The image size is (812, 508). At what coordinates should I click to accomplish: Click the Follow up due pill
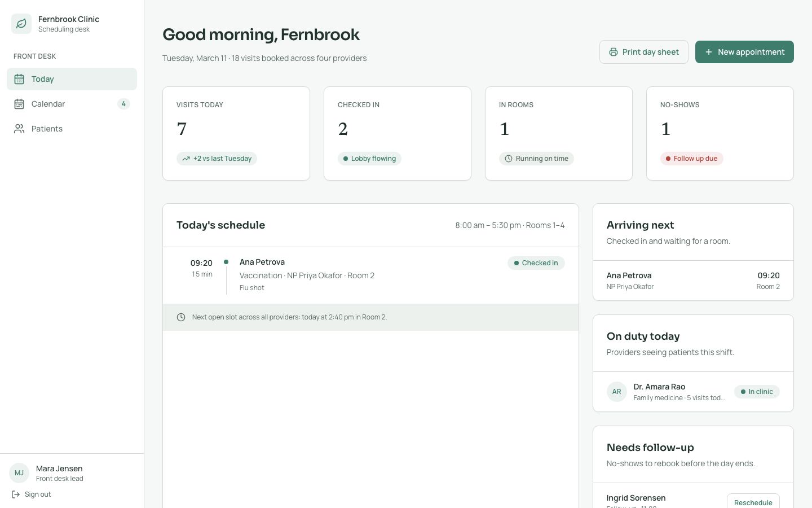pyautogui.click(x=691, y=159)
